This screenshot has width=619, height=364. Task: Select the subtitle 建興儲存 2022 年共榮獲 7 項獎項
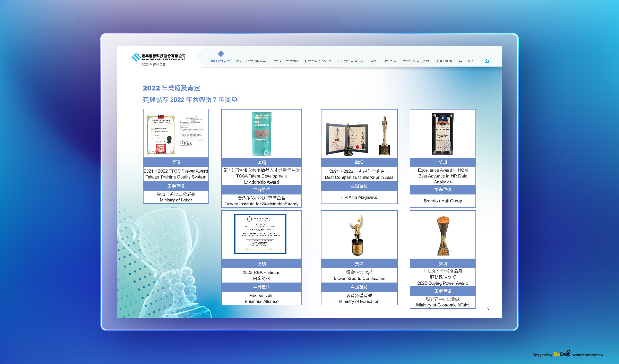pyautogui.click(x=190, y=100)
